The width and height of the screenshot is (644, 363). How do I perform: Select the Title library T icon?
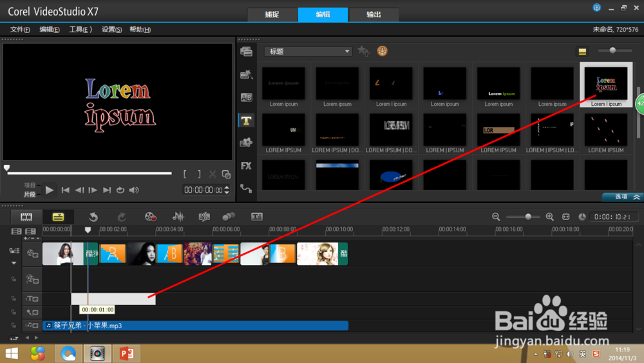click(247, 121)
